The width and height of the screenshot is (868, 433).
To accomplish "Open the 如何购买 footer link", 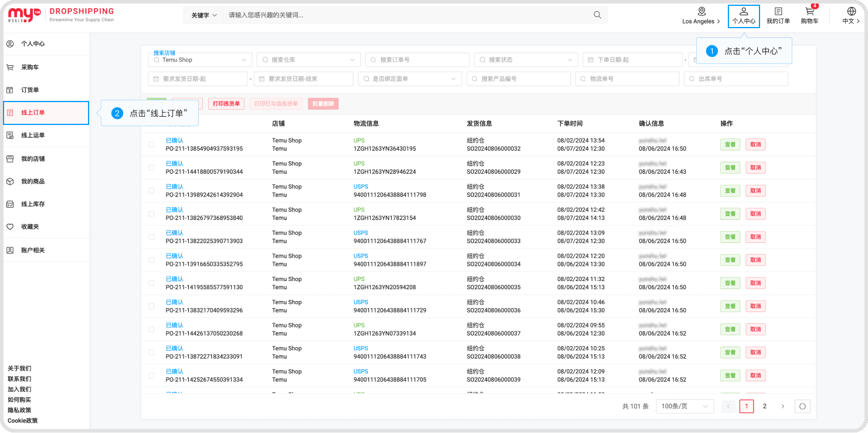I will [x=19, y=400].
